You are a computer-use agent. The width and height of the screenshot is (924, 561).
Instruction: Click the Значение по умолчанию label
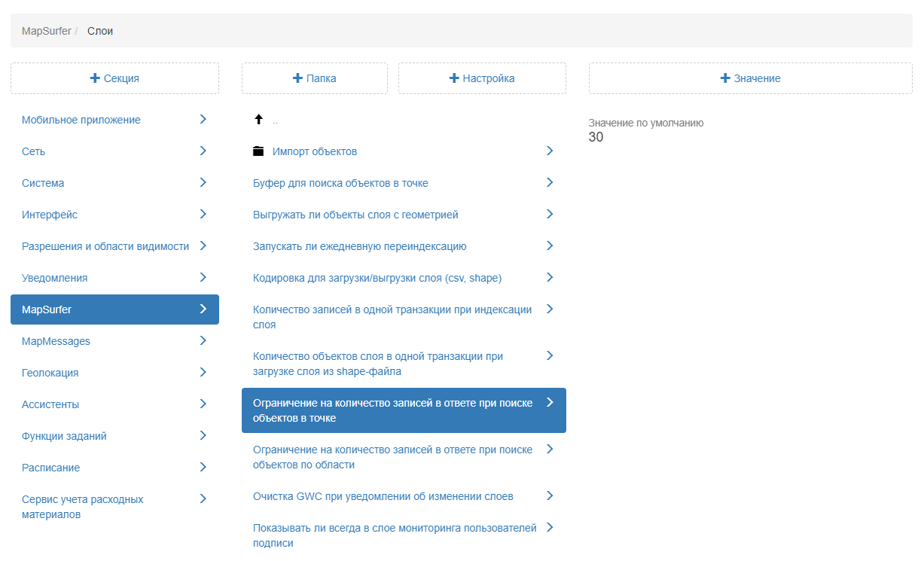646,123
